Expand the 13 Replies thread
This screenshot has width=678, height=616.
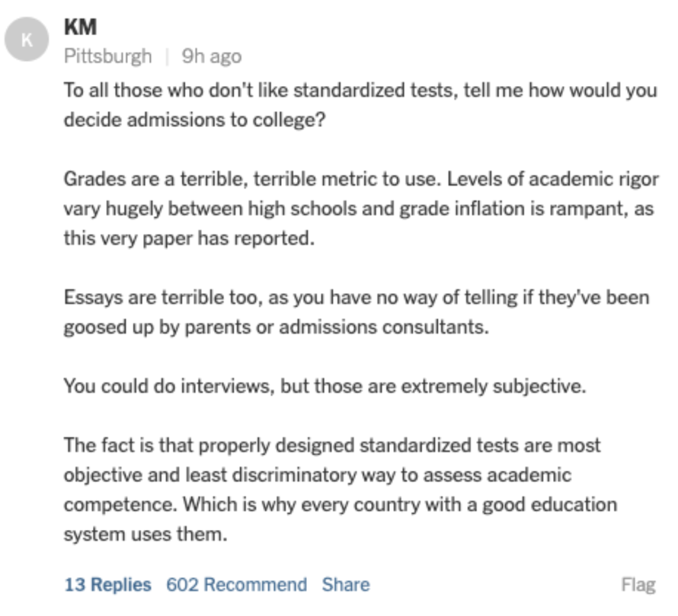(108, 585)
